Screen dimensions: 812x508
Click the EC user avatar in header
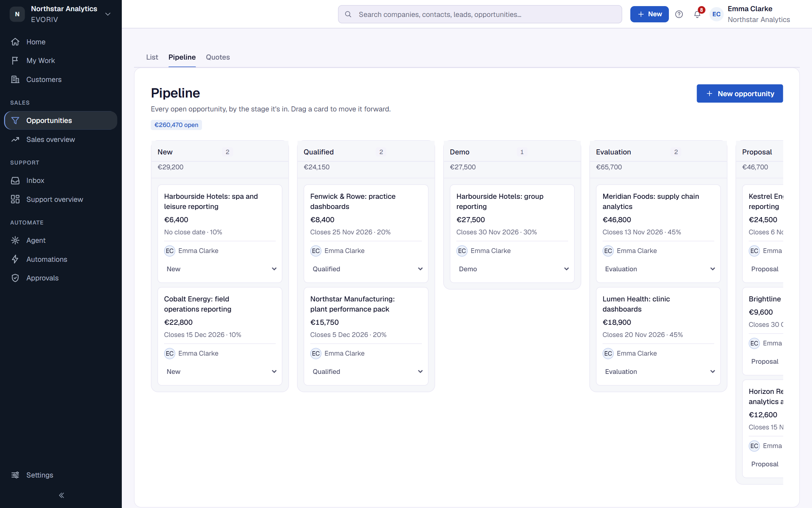click(x=716, y=14)
